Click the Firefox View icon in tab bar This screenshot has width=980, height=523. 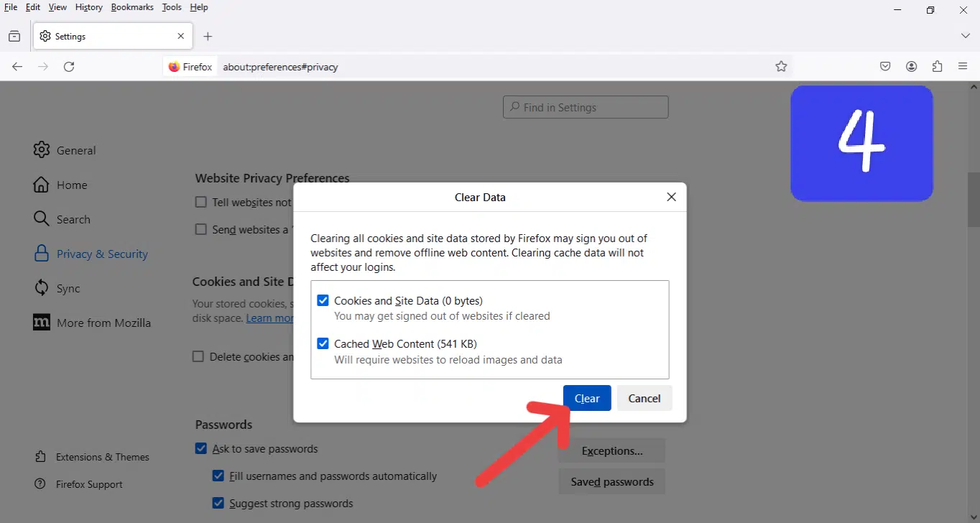pos(14,36)
